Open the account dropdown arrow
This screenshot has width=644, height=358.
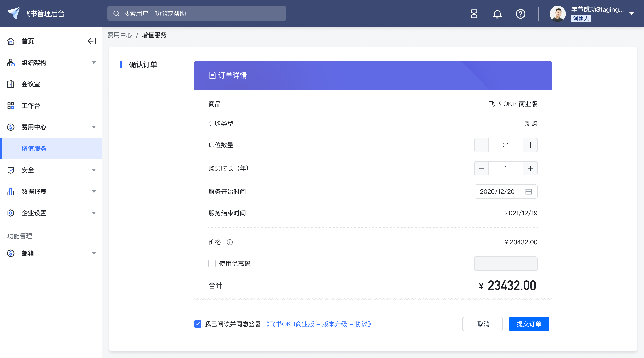click(x=631, y=13)
